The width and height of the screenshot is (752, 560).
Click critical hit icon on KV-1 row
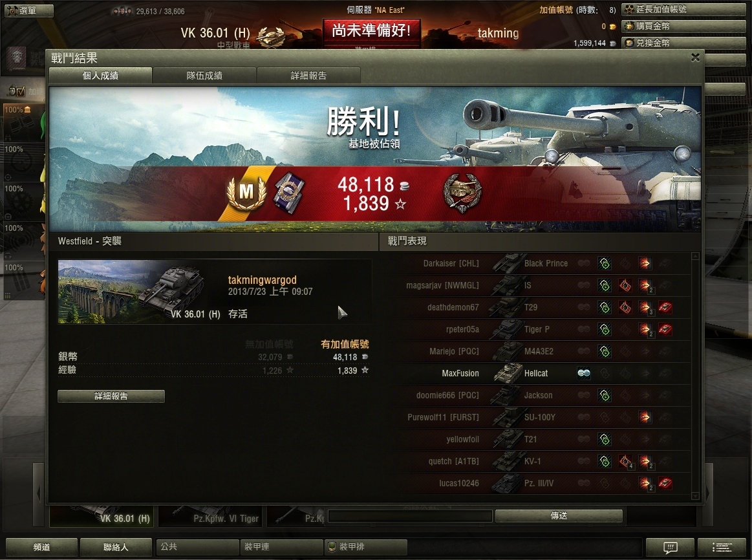point(625,461)
